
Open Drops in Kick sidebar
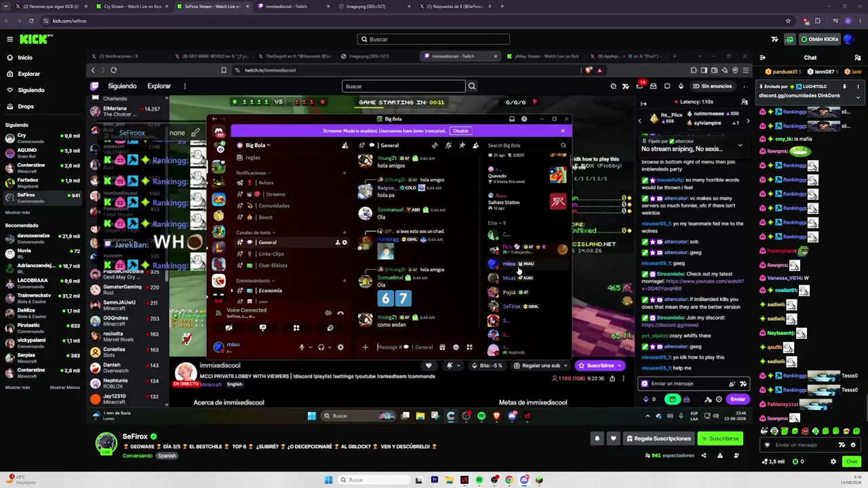[x=26, y=106]
